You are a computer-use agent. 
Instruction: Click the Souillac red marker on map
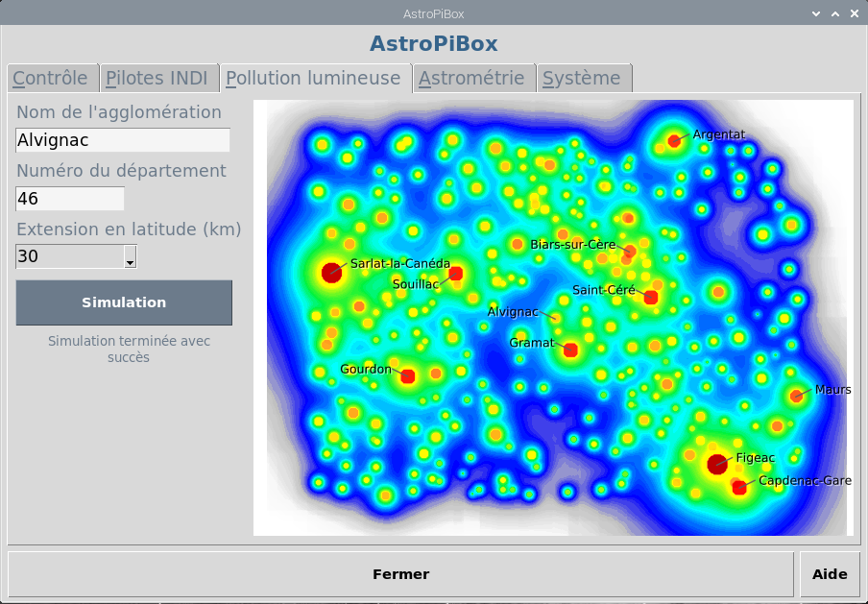(x=455, y=274)
